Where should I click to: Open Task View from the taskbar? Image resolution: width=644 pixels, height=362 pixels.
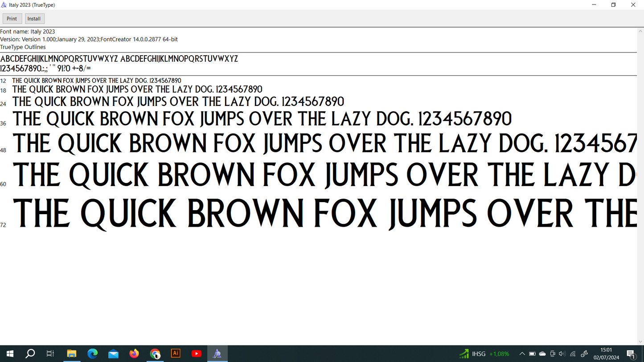click(x=50, y=354)
